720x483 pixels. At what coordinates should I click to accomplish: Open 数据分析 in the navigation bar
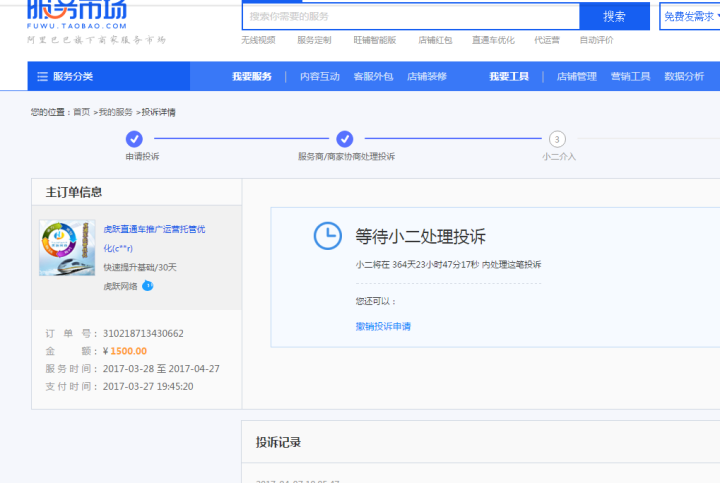tap(684, 77)
